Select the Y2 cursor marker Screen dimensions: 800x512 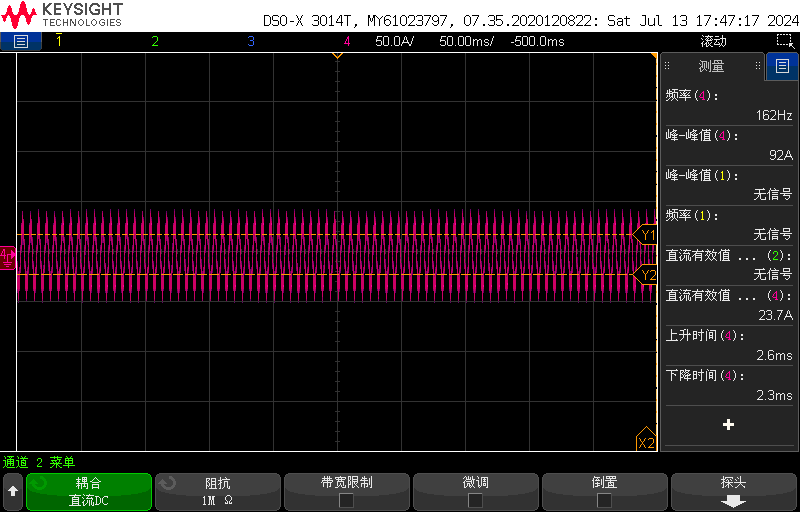(x=645, y=275)
